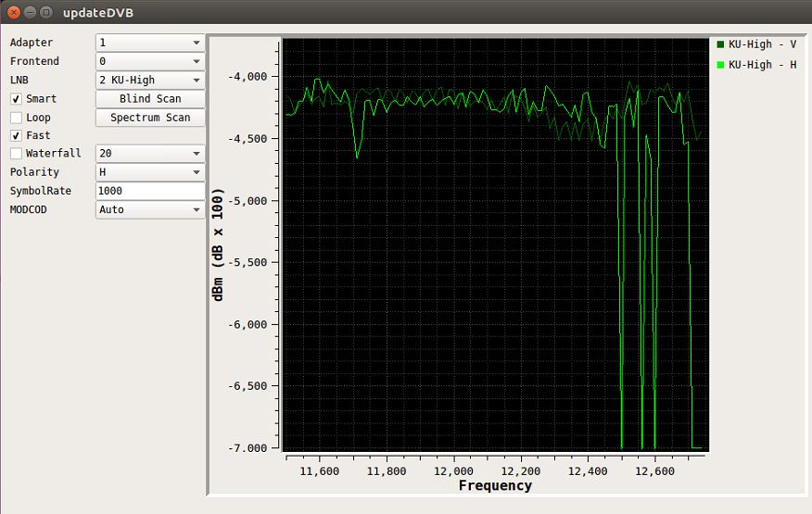Click the bright green KU-High - H legend swatch
Screen dimensions: 812x514
pos(720,65)
